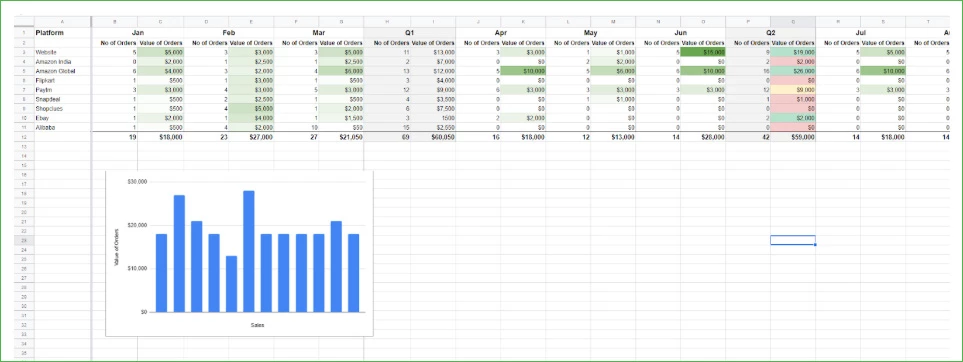Select the Q1 quarter header cell
Viewport: 963px width, 362px height.
pos(410,33)
